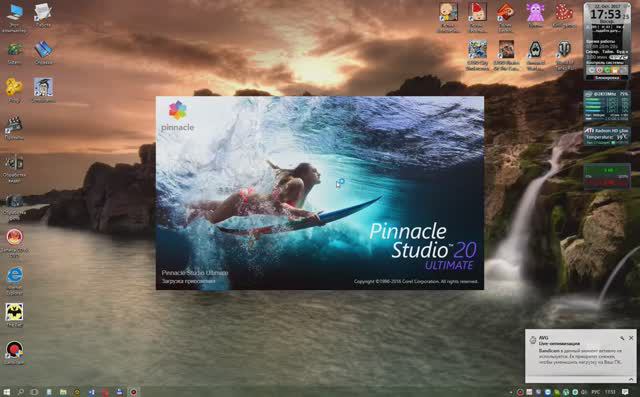Switch to Bandicam on the taskbar
Screen dimensions: 640x397
tap(133, 392)
